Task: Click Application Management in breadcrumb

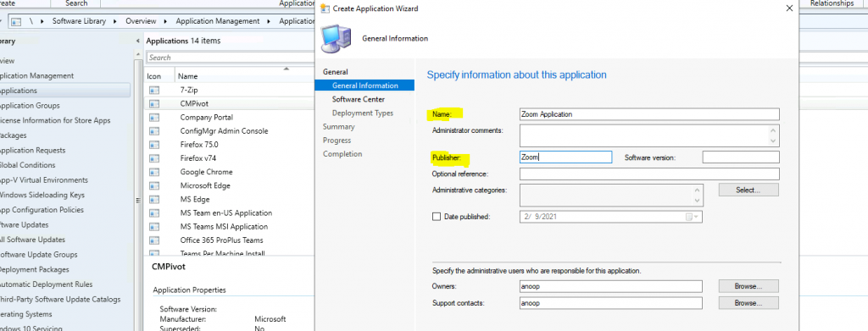Action: pyautogui.click(x=218, y=21)
